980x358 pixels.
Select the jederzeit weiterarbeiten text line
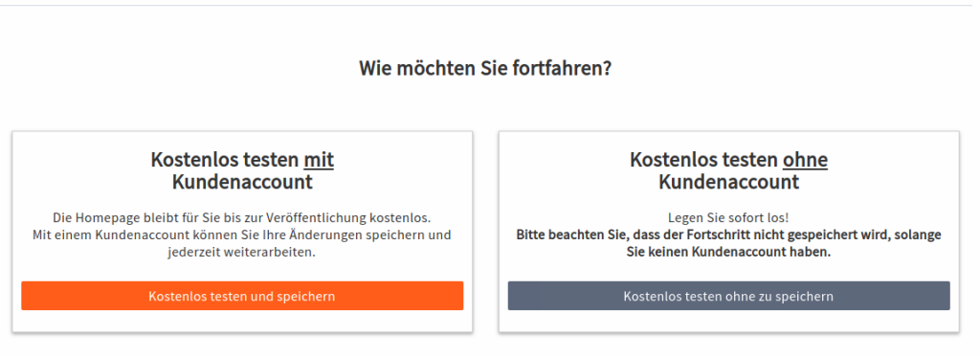(242, 253)
